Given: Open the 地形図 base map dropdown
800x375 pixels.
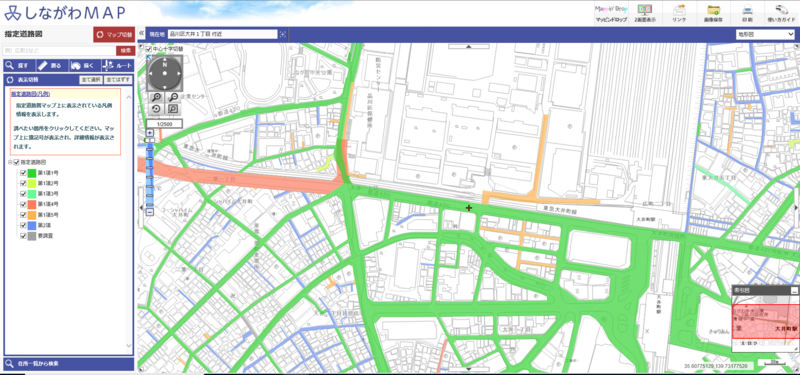Looking at the screenshot, I should [x=765, y=34].
